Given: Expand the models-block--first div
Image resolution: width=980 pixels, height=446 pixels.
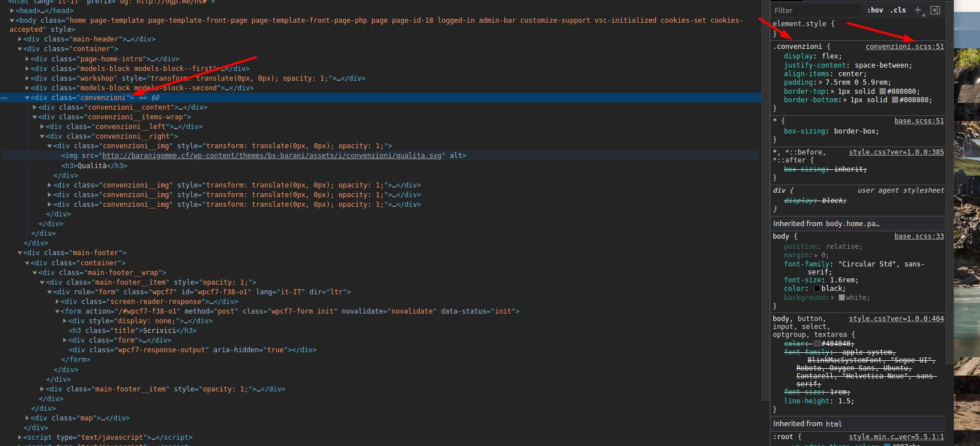Looking at the screenshot, I should [x=27, y=68].
